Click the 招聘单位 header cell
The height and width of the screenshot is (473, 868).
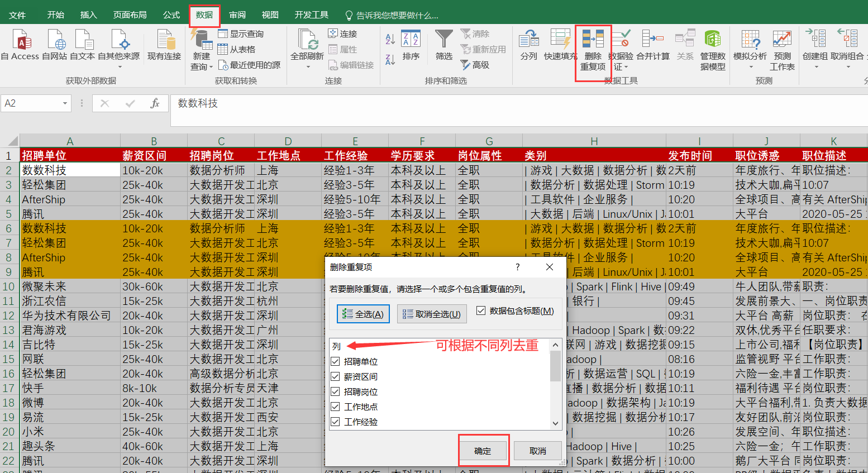click(70, 155)
